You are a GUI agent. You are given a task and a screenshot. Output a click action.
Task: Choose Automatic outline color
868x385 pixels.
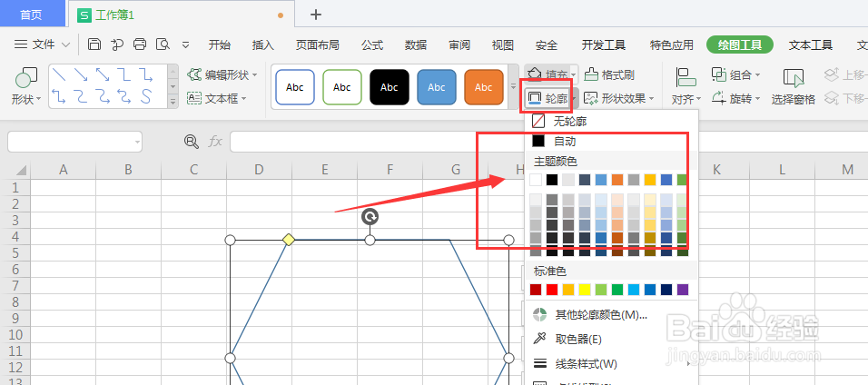point(611,142)
